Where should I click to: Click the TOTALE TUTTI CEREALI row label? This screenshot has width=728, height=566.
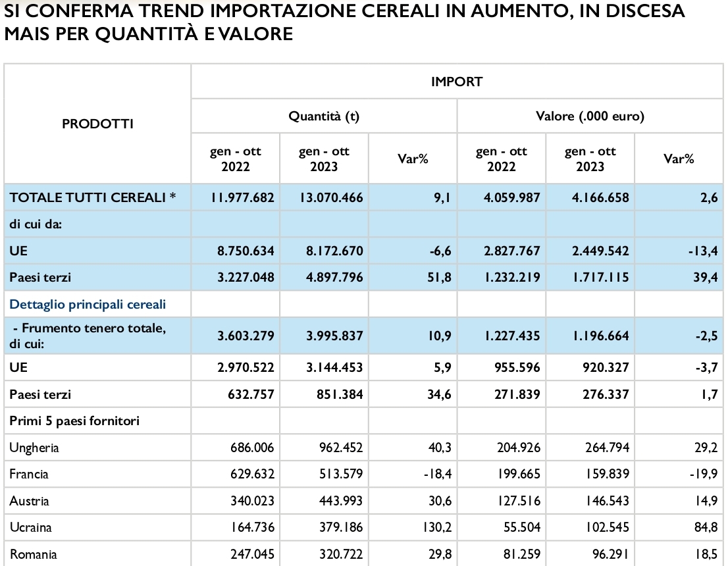(93, 198)
